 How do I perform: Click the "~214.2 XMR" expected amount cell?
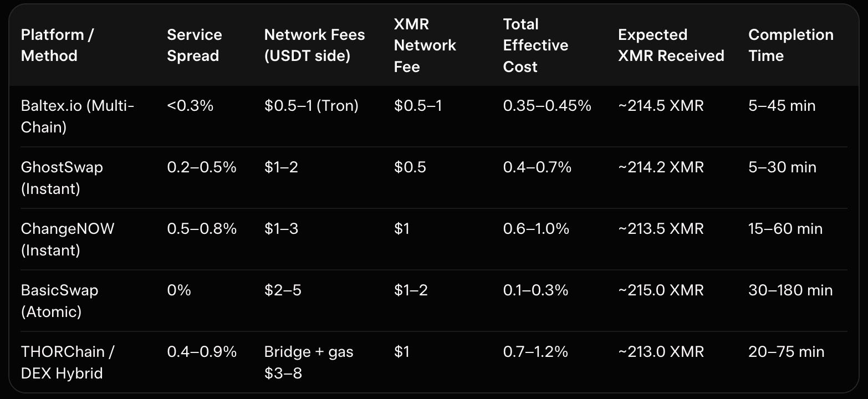pos(661,167)
